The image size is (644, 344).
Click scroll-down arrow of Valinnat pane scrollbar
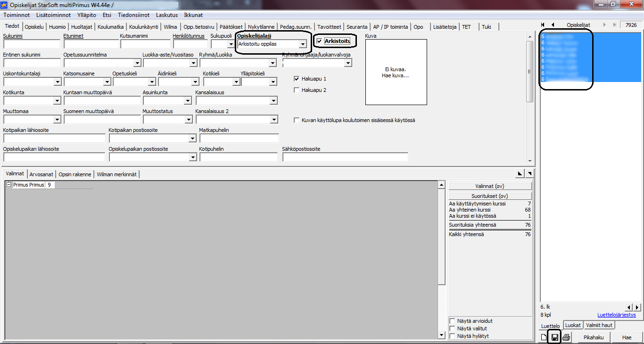pos(441,335)
